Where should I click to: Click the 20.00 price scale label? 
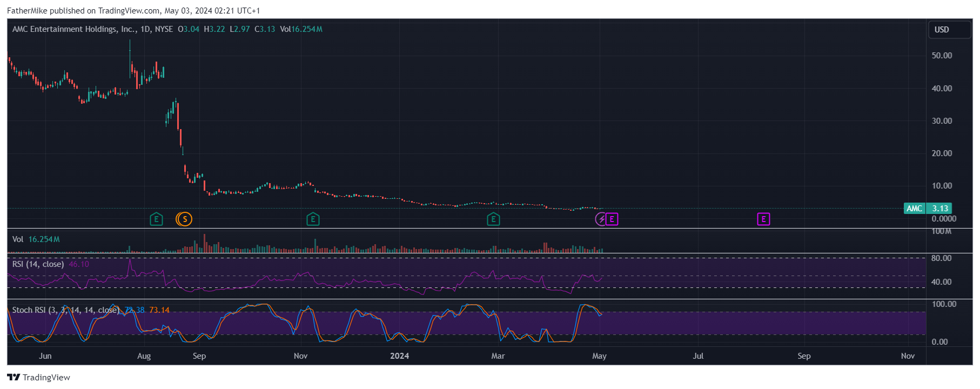click(942, 153)
